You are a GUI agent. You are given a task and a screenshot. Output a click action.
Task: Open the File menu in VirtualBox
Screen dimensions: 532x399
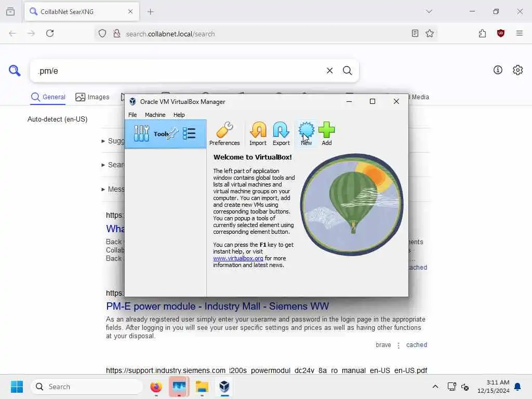click(x=132, y=115)
